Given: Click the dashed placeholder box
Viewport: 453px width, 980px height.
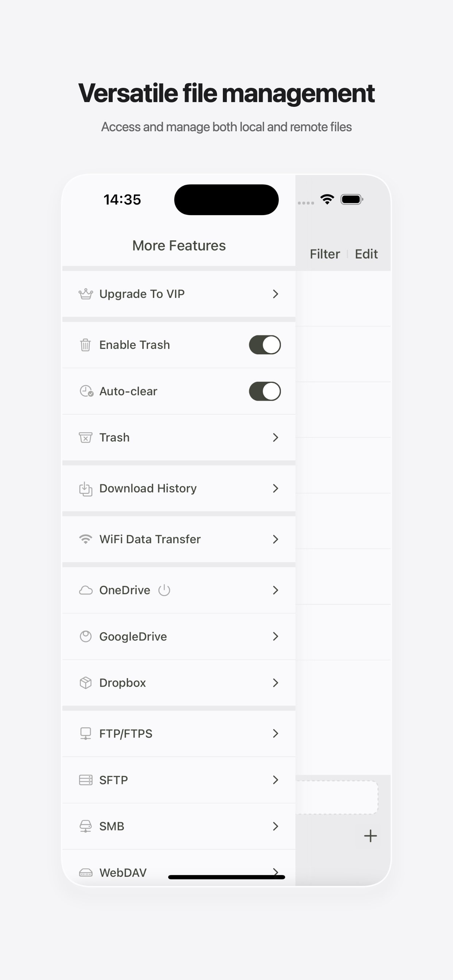Looking at the screenshot, I should [337, 797].
